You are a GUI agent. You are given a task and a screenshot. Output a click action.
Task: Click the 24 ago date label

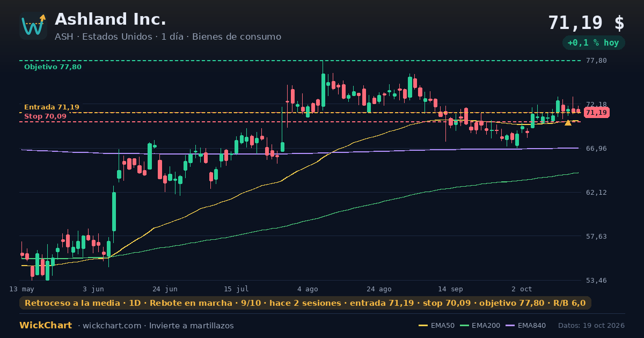pos(379,289)
